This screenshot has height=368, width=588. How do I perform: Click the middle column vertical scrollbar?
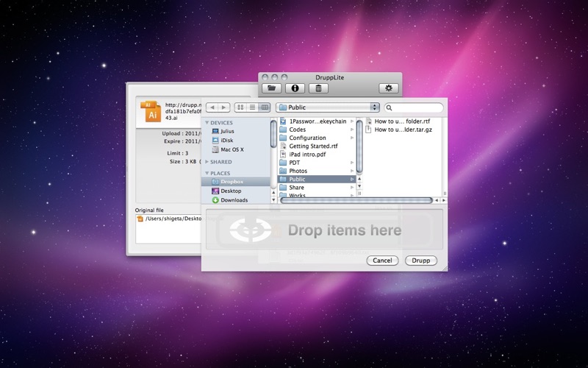tap(359, 146)
